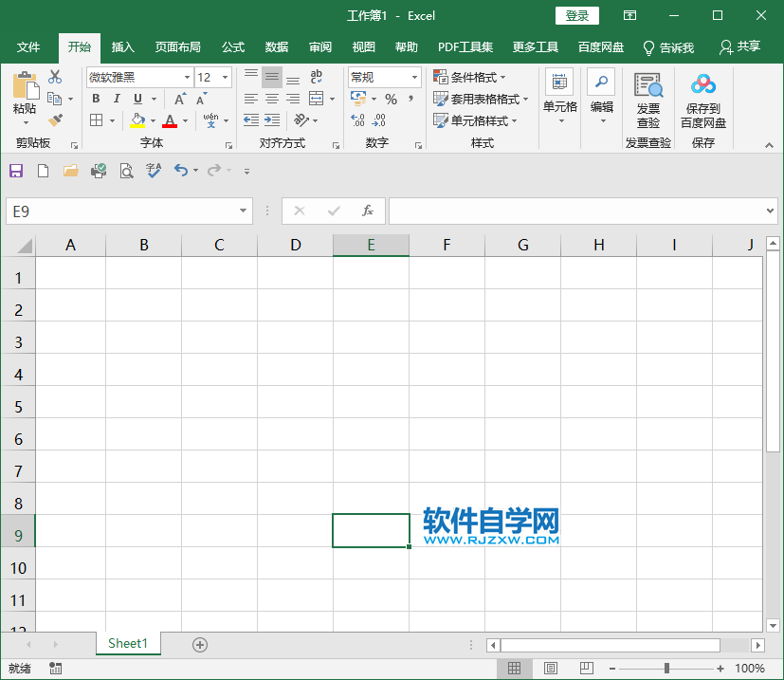Apply the Percent Style icon

[390, 98]
